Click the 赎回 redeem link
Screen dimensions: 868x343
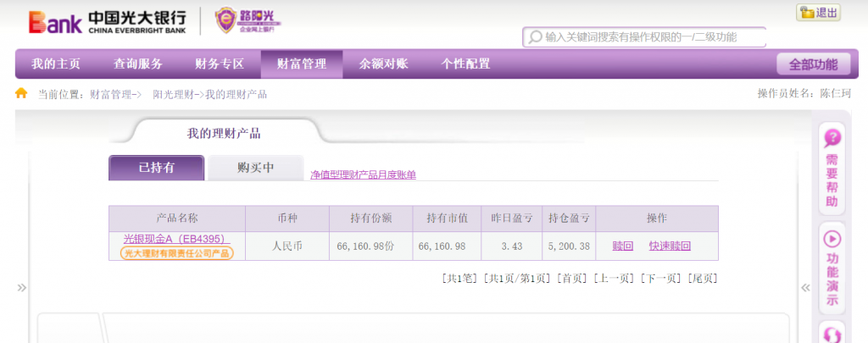pyautogui.click(x=623, y=246)
